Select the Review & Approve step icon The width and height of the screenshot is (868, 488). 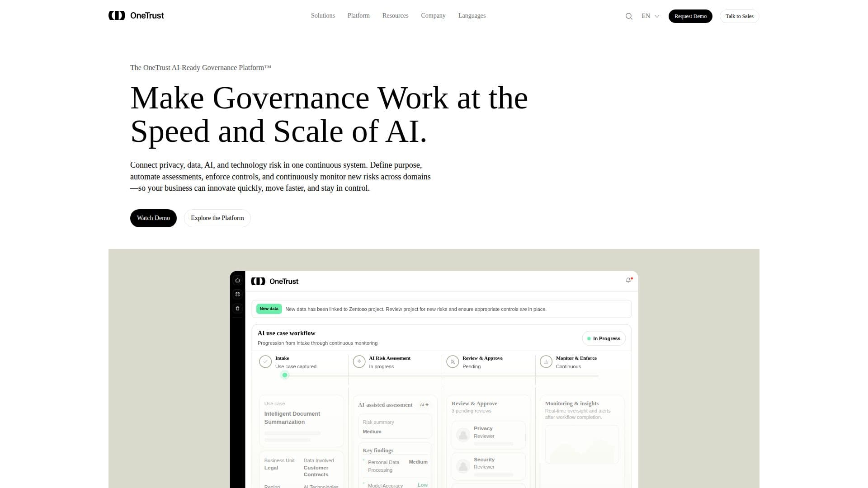point(453,362)
